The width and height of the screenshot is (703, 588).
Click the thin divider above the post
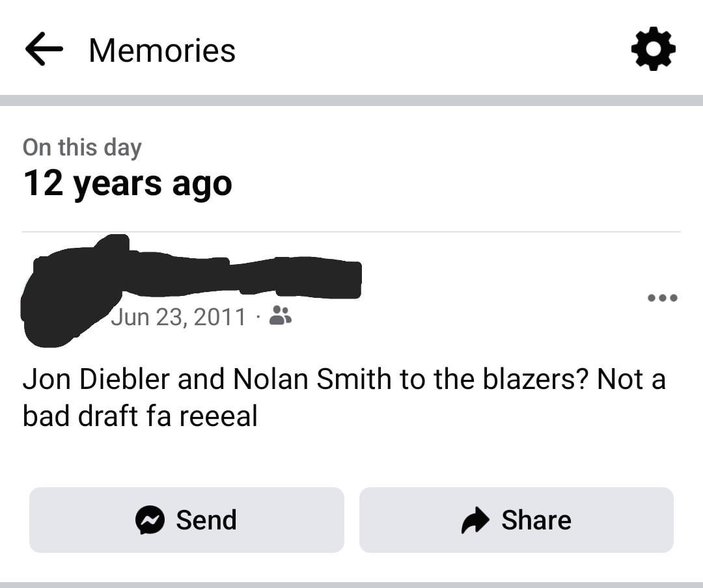tap(351, 232)
